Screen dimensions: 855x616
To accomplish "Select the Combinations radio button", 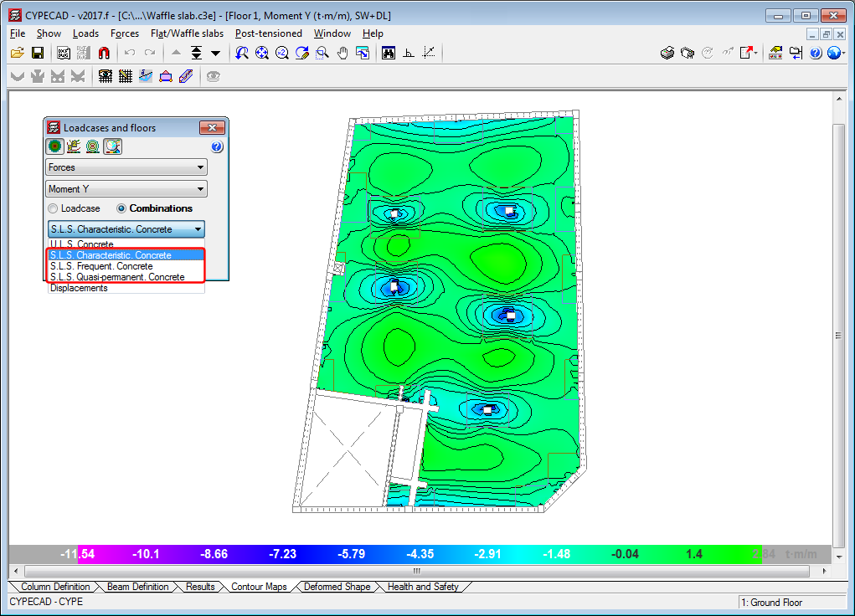I will pos(122,208).
